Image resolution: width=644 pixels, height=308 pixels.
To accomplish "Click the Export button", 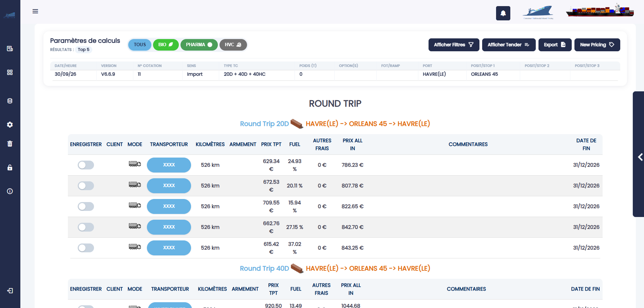I will click(x=555, y=45).
